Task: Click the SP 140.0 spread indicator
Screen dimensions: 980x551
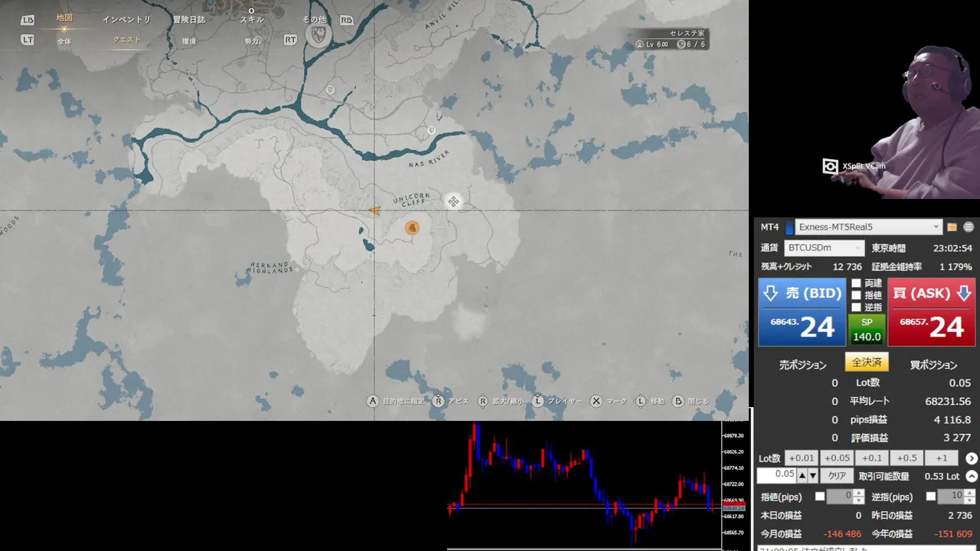Action: (x=867, y=330)
